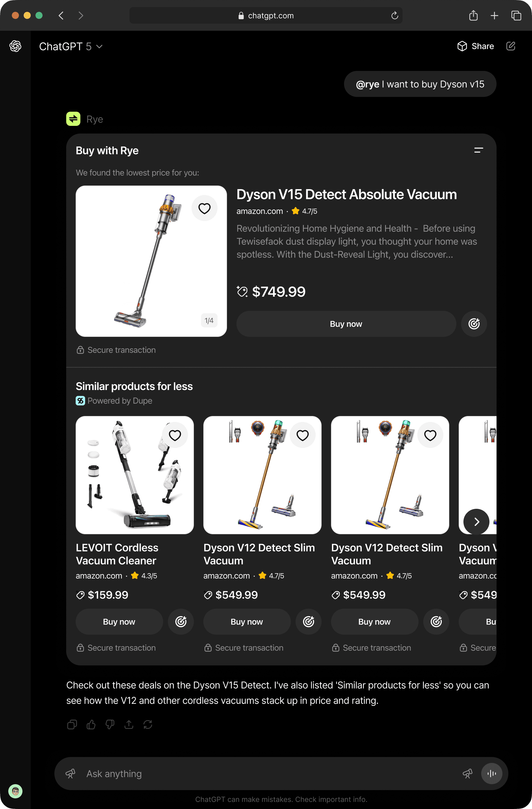Give thumbs down to the response

click(110, 724)
